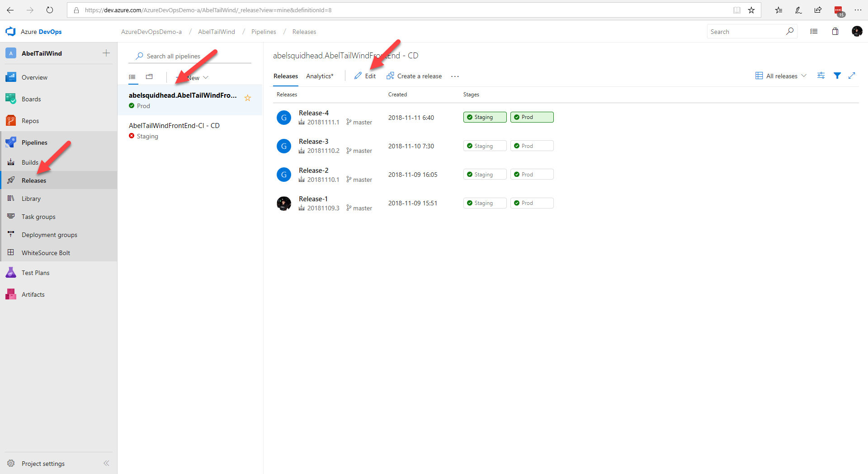The image size is (868, 474).
Task: Open All releases filter dropdown
Action: point(781,76)
